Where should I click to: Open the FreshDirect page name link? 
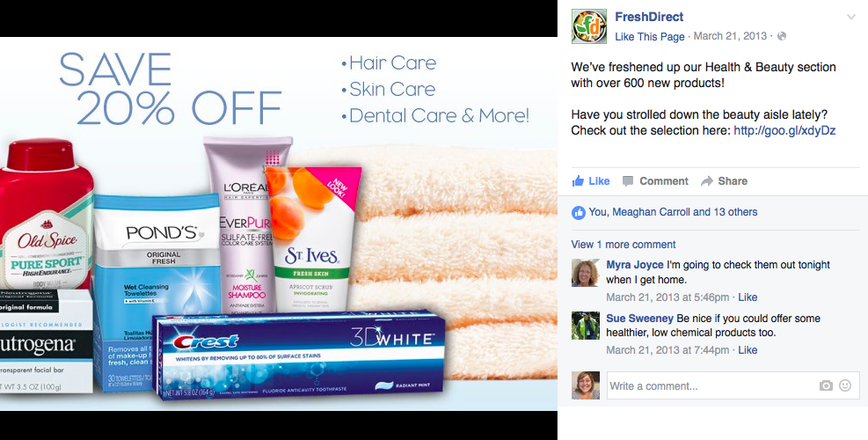[649, 18]
